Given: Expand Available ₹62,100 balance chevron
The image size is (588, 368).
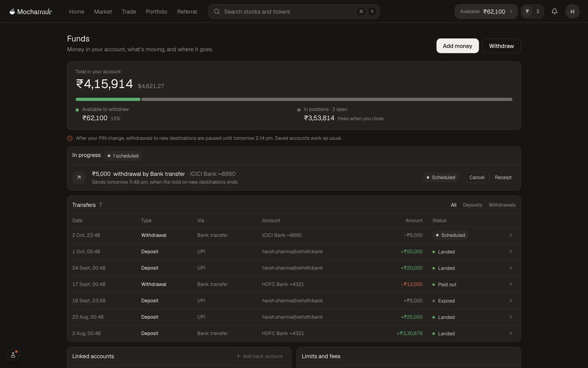Looking at the screenshot, I should [511, 11].
